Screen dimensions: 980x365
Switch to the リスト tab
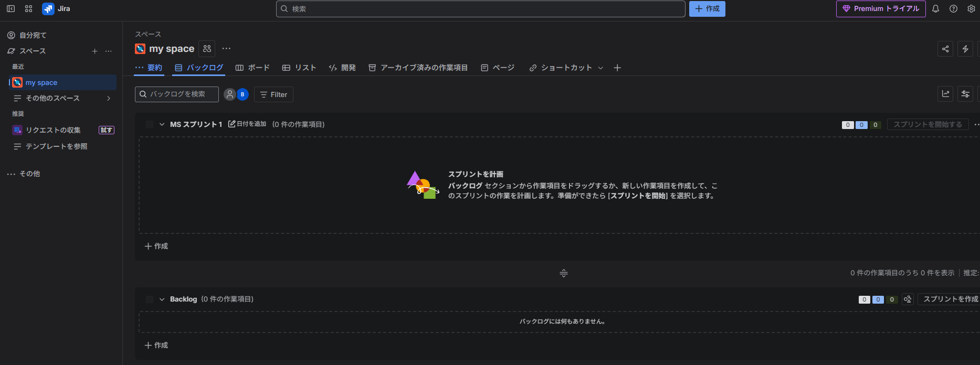tap(299, 68)
